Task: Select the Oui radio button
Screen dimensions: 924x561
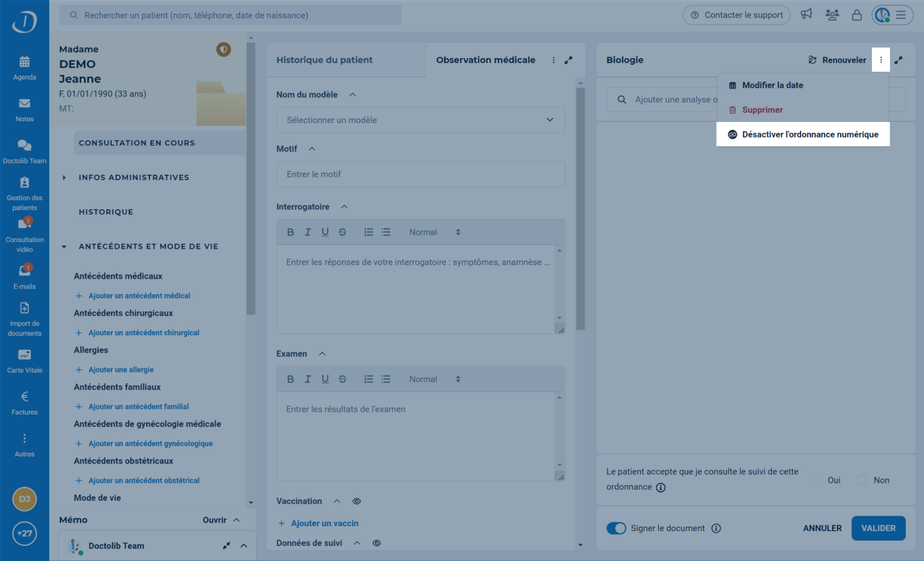Action: pyautogui.click(x=816, y=480)
